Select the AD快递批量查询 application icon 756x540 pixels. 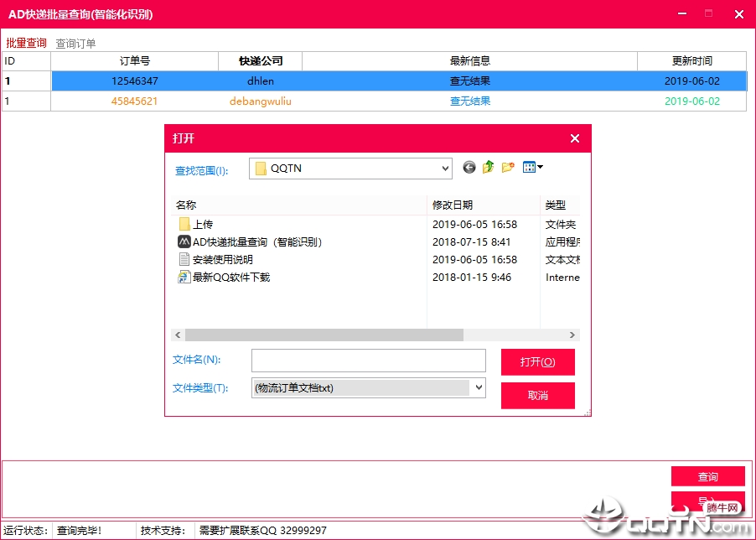[x=184, y=241]
